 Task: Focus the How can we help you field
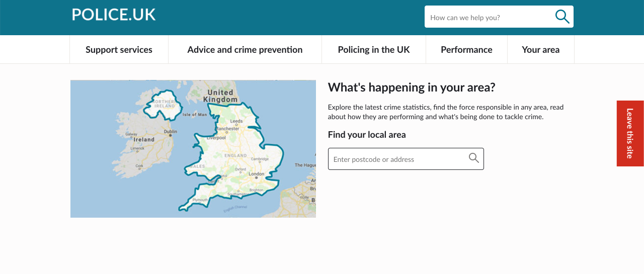point(488,18)
